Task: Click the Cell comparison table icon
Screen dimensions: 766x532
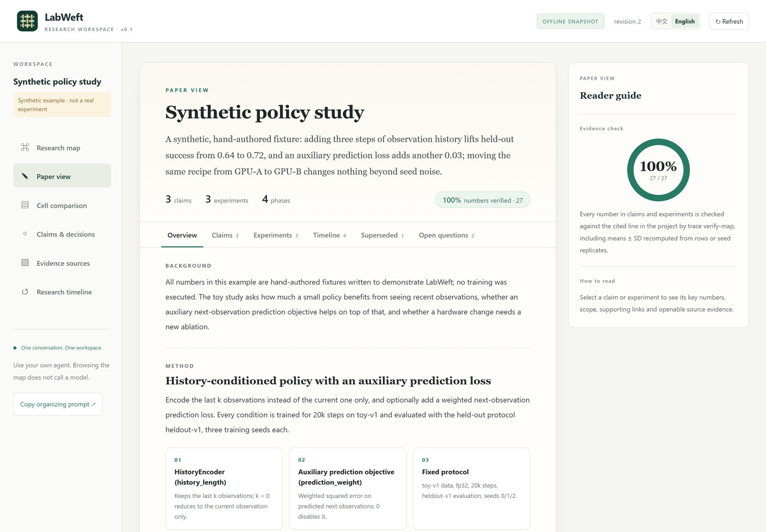Action: tap(25, 205)
